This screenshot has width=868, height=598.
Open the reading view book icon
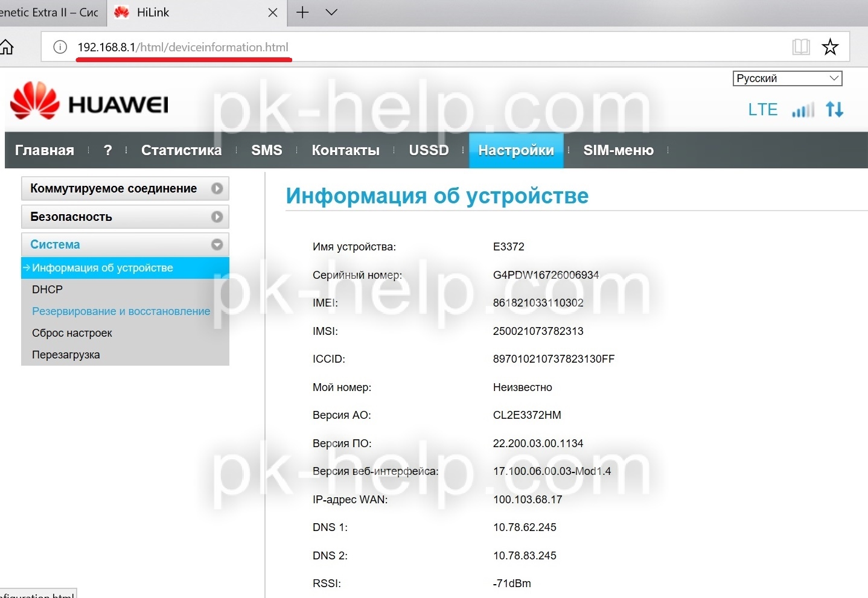coord(801,46)
